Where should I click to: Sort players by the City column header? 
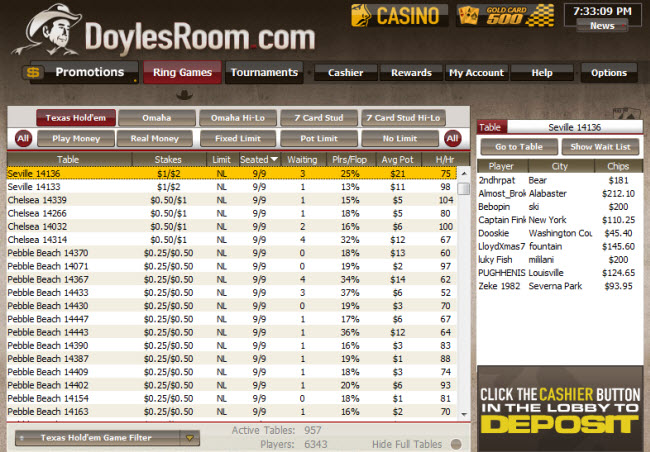click(x=560, y=166)
